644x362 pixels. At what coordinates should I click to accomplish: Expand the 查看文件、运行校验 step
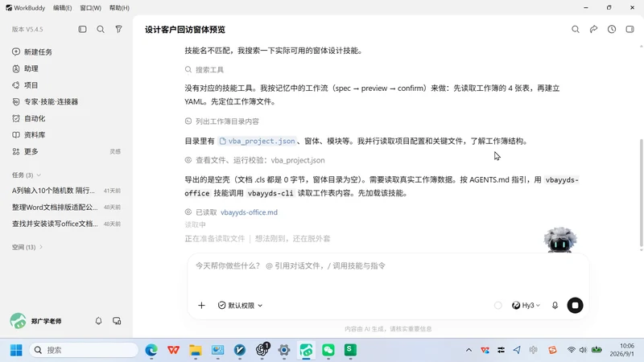[x=255, y=160]
